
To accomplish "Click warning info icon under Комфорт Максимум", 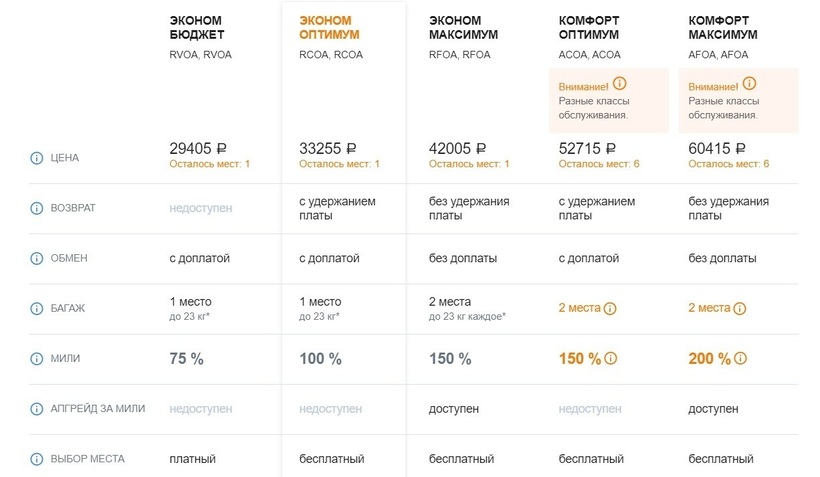I will coord(749,84).
